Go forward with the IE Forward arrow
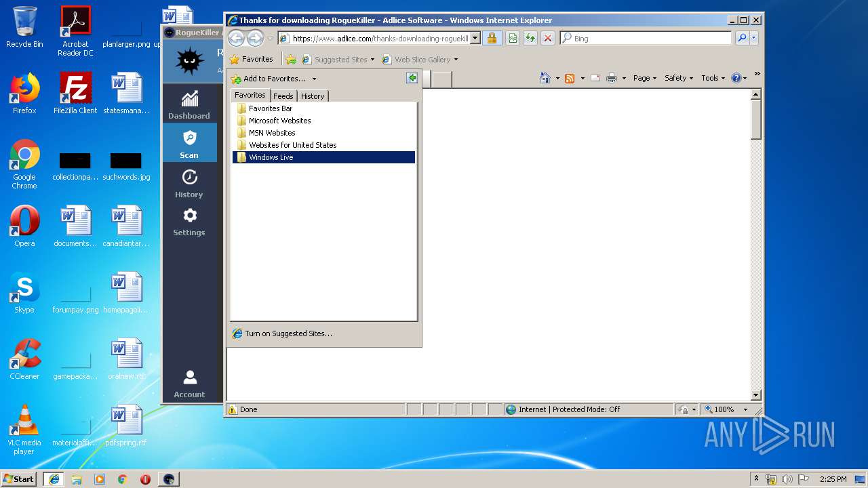The width and height of the screenshot is (868, 488). coord(255,39)
